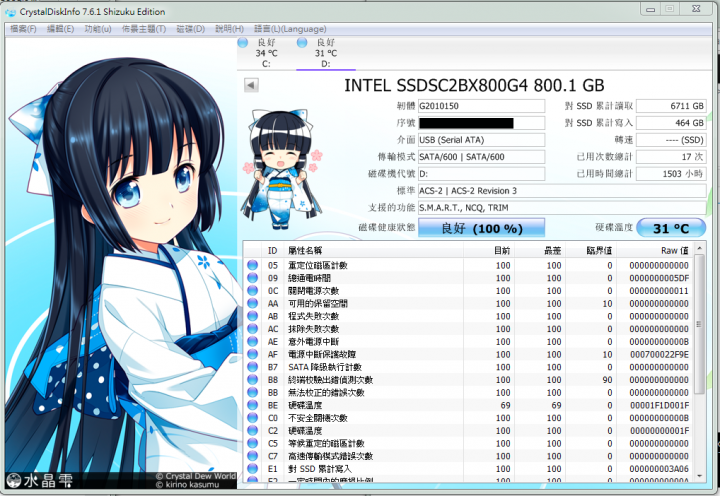The width and height of the screenshot is (720, 496).
Task: Click the power on hours value 1503 小時
Action: point(671,174)
